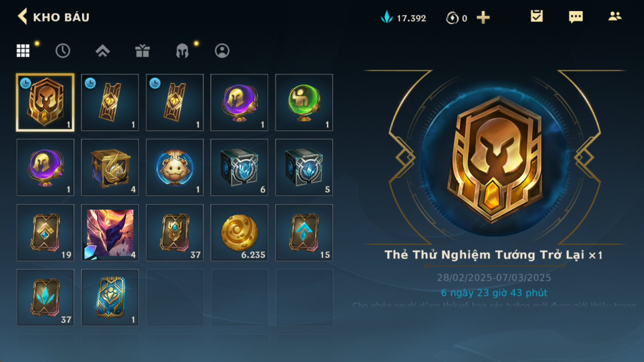
Task: Click the blue motes balance 17.392
Action: pyautogui.click(x=403, y=18)
